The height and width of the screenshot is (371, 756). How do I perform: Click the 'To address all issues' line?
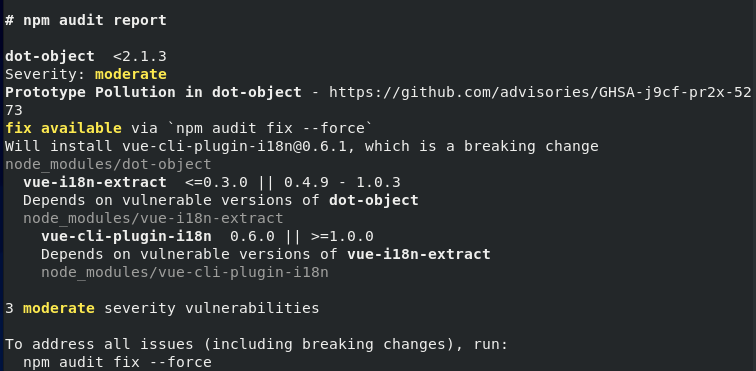click(256, 344)
